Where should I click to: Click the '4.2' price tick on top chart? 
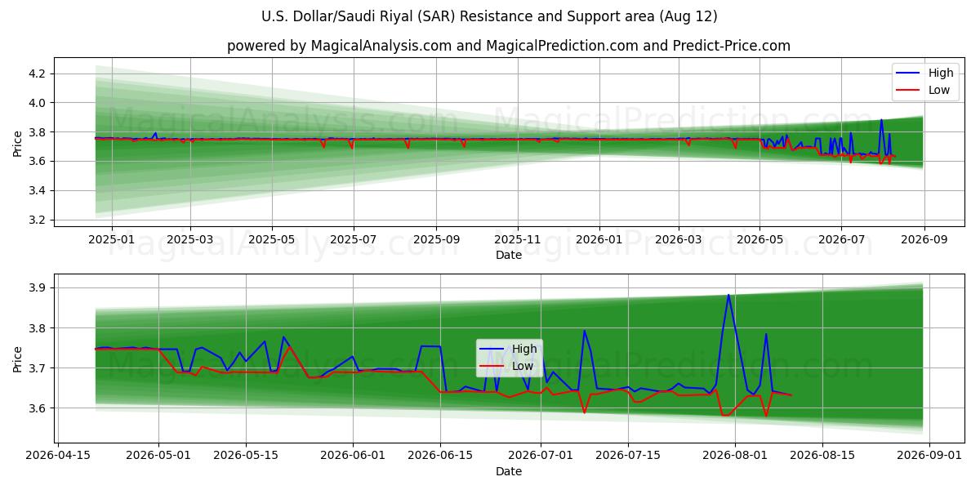click(38, 73)
